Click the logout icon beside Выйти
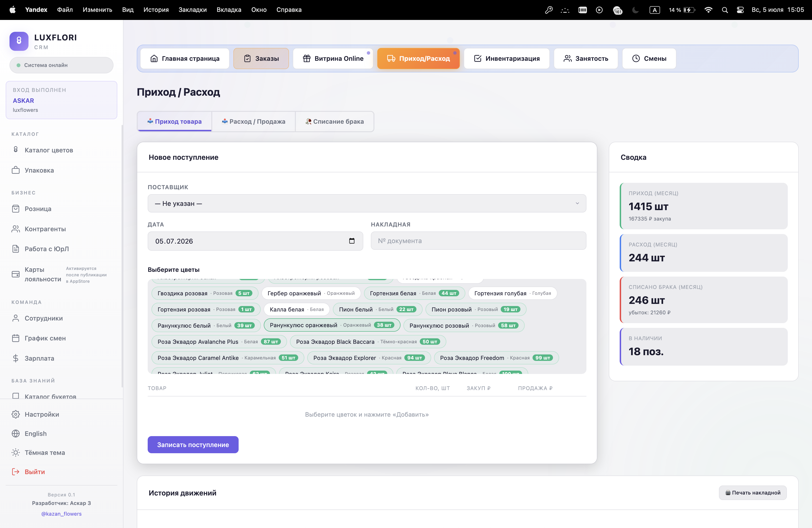 pos(16,471)
